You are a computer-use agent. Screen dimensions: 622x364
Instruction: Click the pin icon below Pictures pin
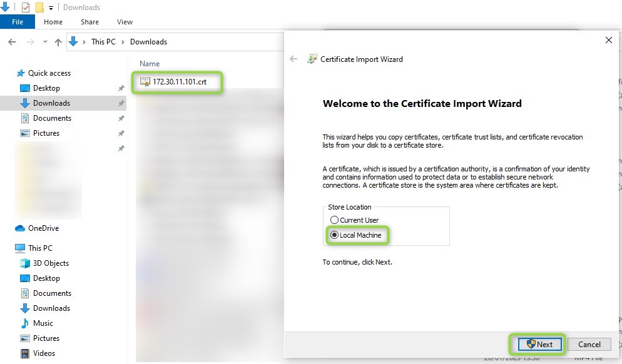[121, 148]
